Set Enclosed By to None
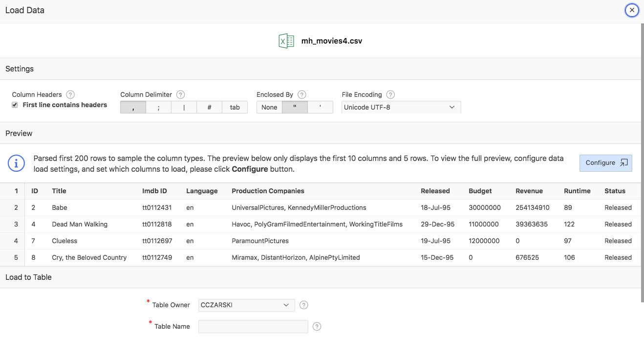The width and height of the screenshot is (644, 340). point(269,107)
